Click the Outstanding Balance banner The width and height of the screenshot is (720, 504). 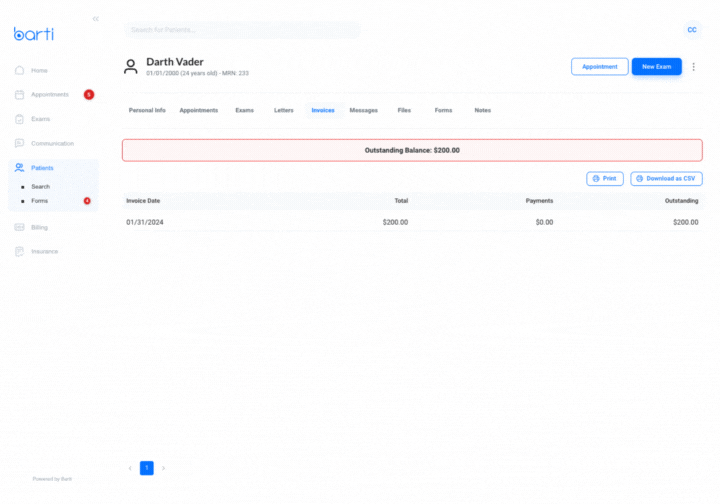point(412,150)
